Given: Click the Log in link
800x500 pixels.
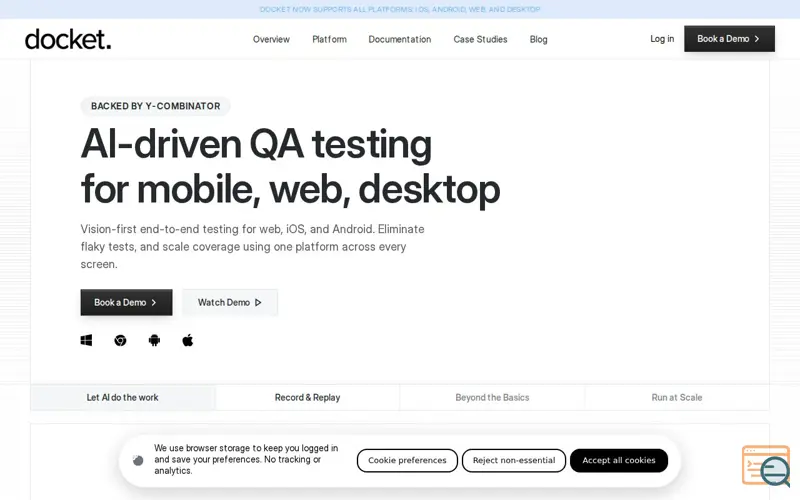Looking at the screenshot, I should point(662,39).
